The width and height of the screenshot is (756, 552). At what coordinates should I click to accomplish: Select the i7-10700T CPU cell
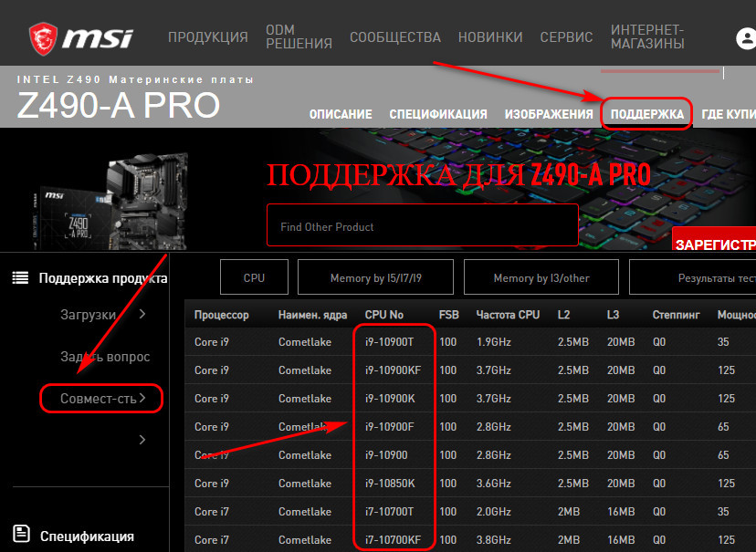[389, 512]
